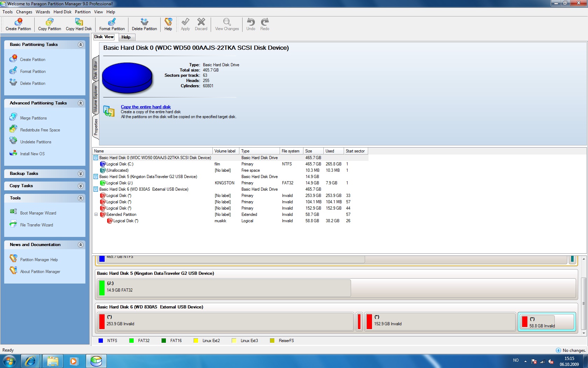Sort by File system column header
This screenshot has width=588, height=368.
coord(291,151)
